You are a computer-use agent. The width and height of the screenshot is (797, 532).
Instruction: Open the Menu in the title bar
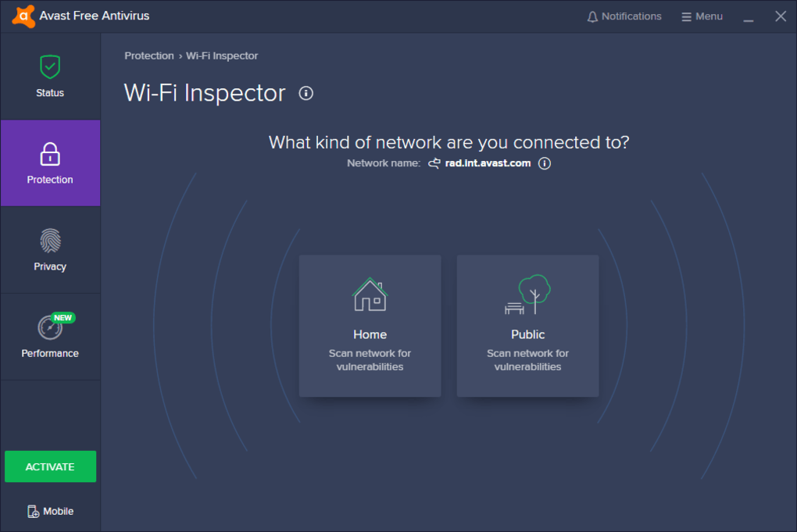[701, 16]
